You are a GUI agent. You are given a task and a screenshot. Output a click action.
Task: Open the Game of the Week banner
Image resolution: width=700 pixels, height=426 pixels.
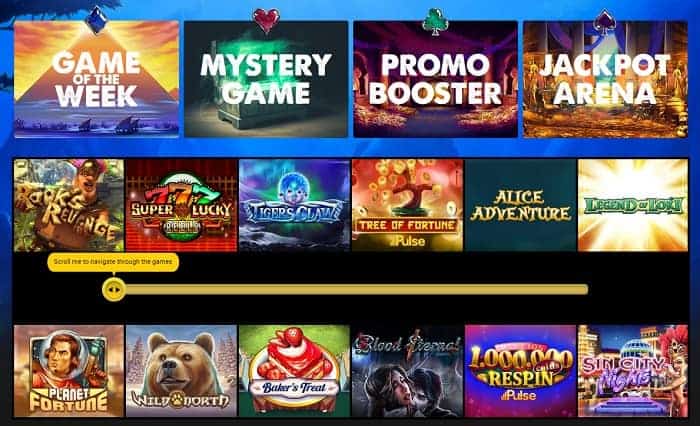[96, 79]
